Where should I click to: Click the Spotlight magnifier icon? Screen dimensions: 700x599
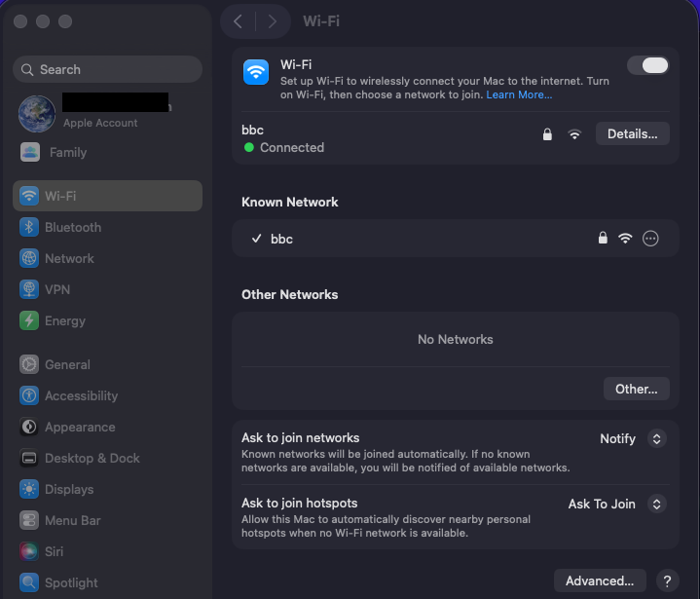tap(29, 582)
